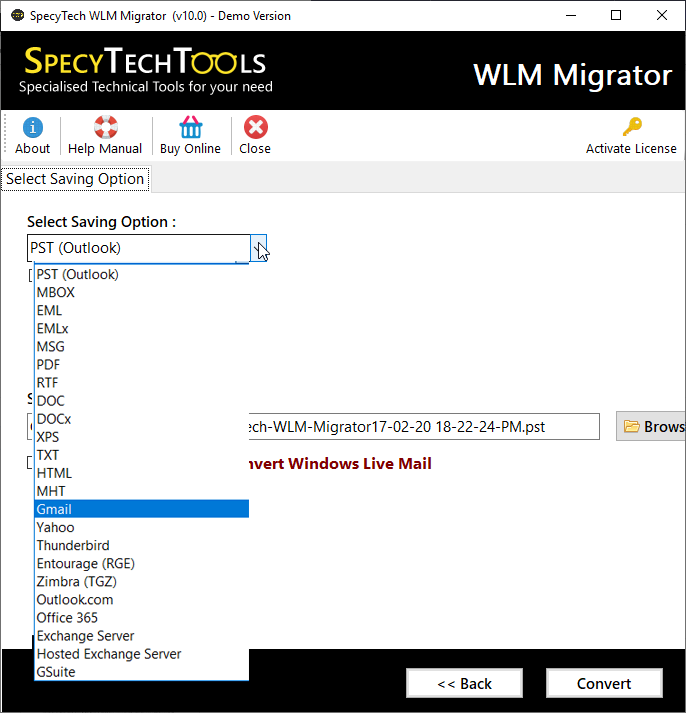Select MHT saving format
Screen dimensions: 686x713
tap(142, 491)
